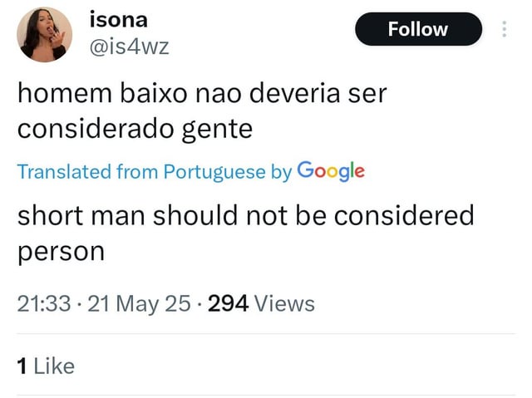The image size is (532, 398).
Task: Select the word 'short' in the translation
Action: 50,215
